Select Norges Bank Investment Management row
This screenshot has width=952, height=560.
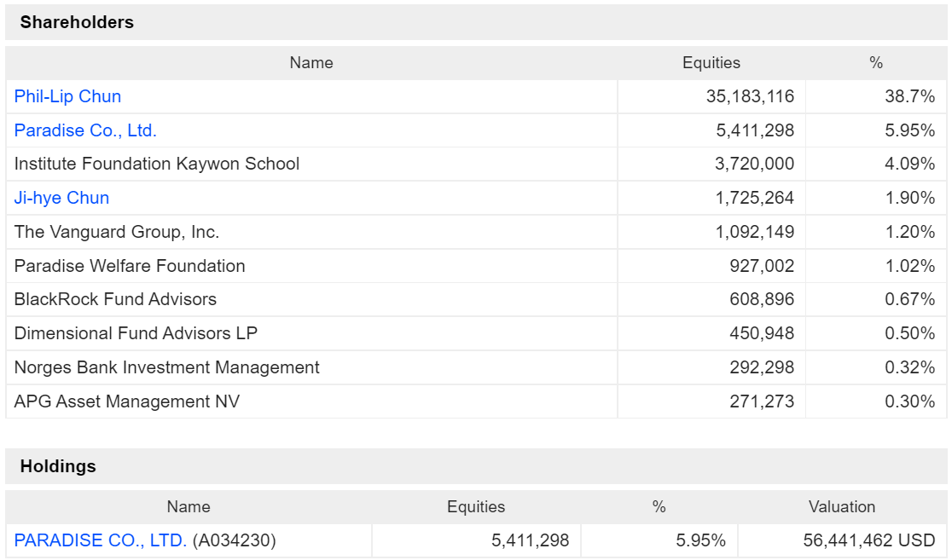click(x=476, y=367)
